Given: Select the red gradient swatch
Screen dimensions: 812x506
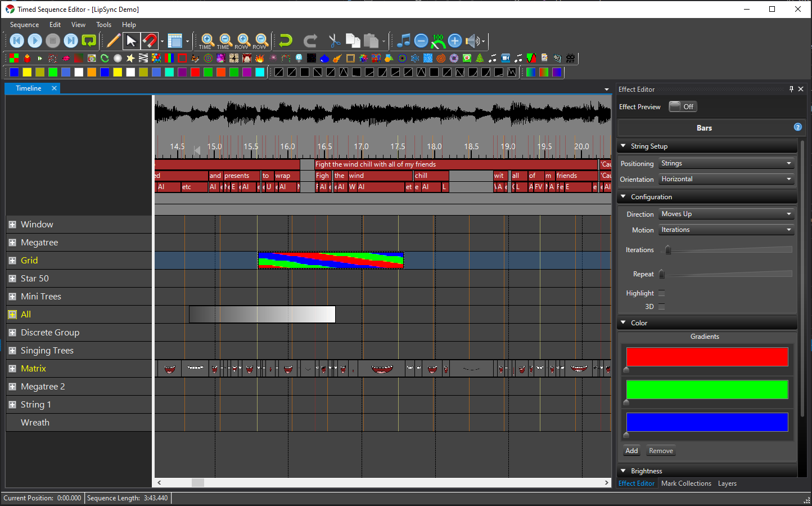Looking at the screenshot, I should (x=707, y=357).
